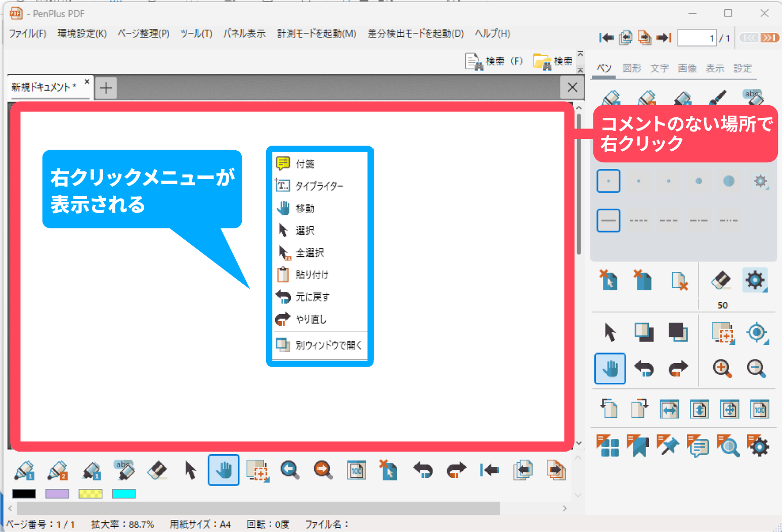Jump to first page from bottom toolbar
This screenshot has height=532, width=782.
tap(489, 470)
